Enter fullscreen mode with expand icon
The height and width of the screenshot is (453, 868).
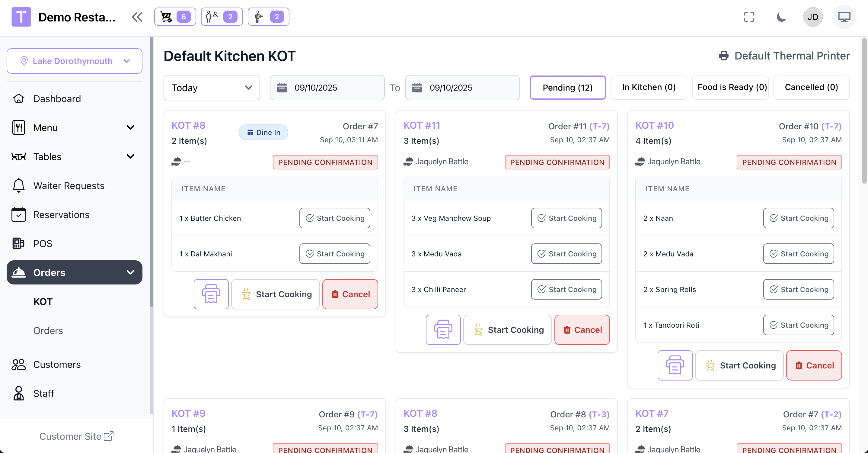749,17
